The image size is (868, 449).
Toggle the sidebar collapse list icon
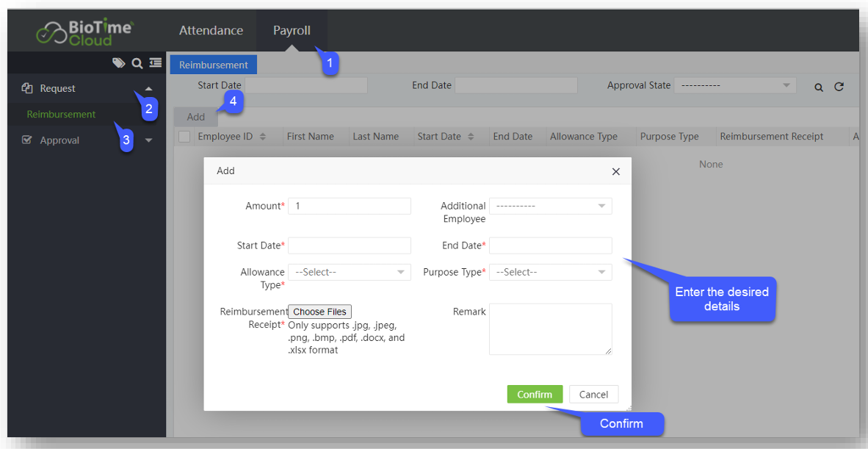pyautogui.click(x=155, y=63)
